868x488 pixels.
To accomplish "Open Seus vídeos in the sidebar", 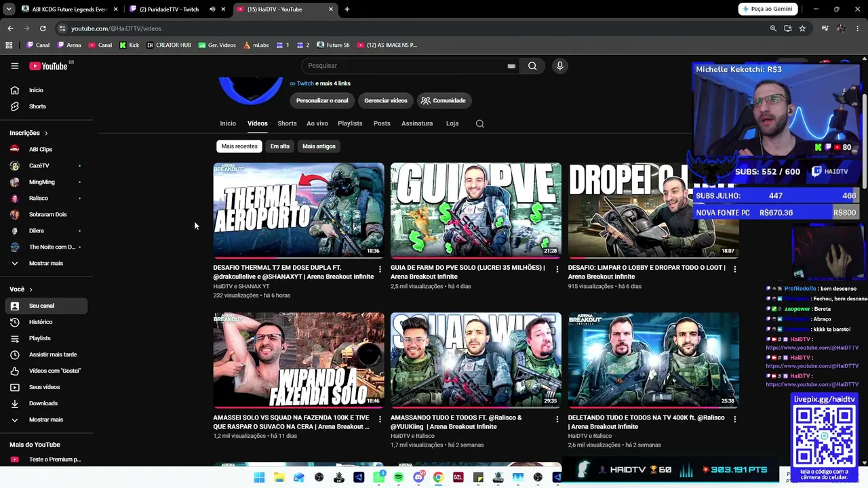I will (x=44, y=387).
